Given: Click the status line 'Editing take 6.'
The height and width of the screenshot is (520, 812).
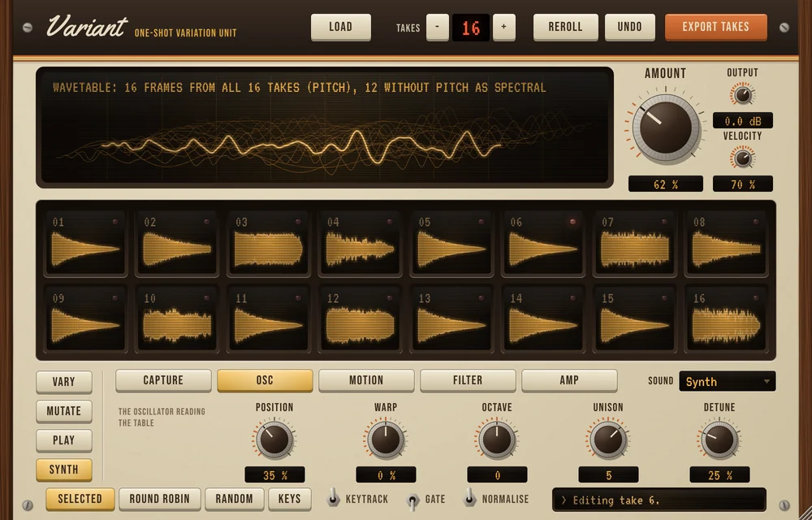Looking at the screenshot, I should tap(659, 500).
